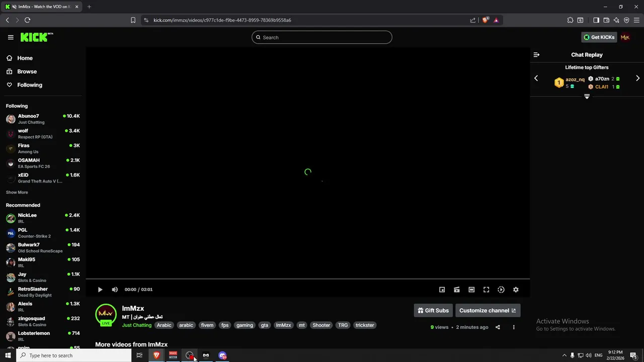The height and width of the screenshot is (362, 644).
Task: Select the gaming tag
Action: click(x=245, y=325)
